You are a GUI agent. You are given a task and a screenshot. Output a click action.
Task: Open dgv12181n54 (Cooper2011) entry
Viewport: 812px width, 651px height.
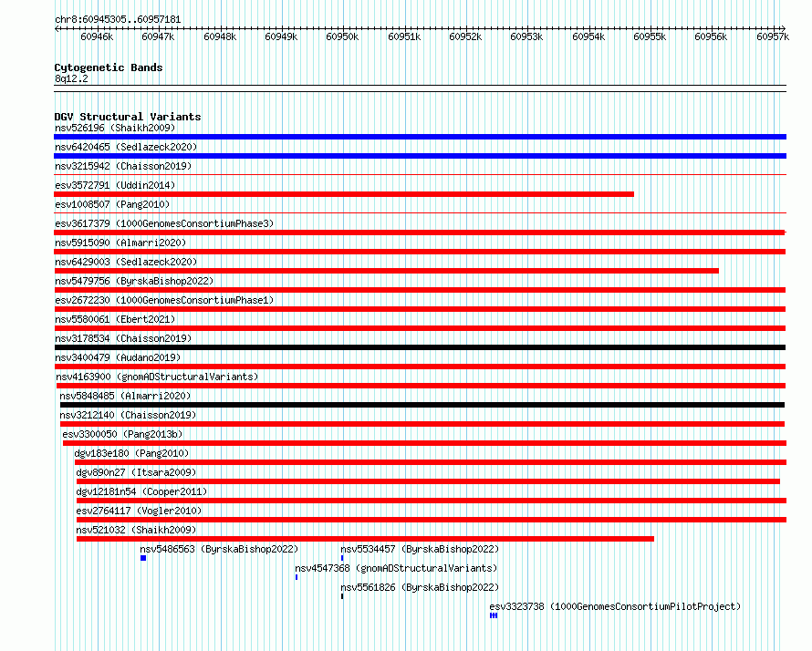141,491
